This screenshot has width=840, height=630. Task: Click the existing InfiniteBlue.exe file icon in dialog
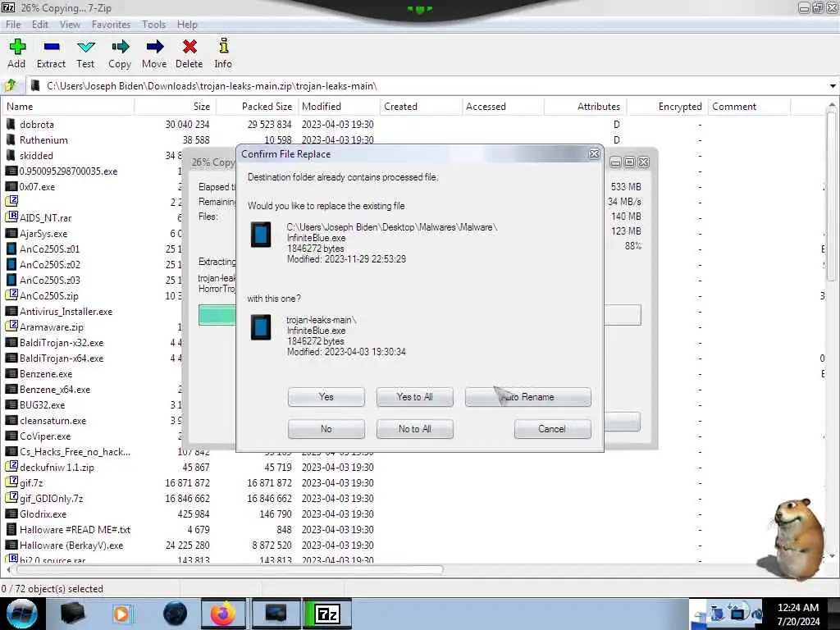[261, 235]
